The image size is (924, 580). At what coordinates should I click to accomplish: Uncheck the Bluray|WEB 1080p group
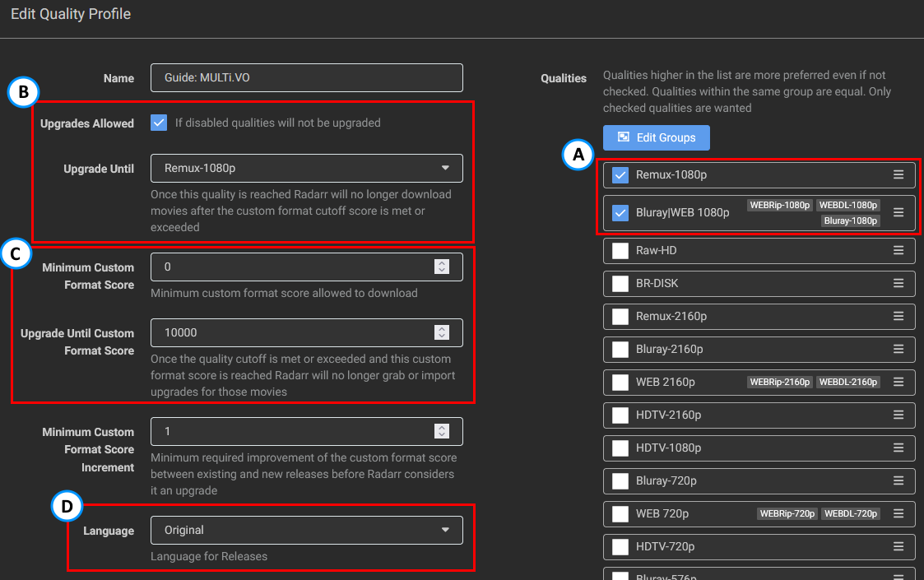pyautogui.click(x=620, y=212)
